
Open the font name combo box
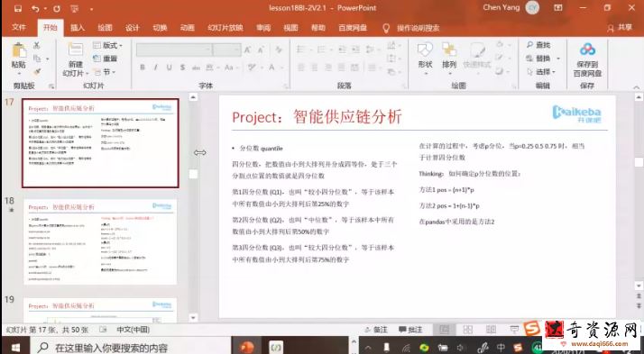(x=174, y=50)
